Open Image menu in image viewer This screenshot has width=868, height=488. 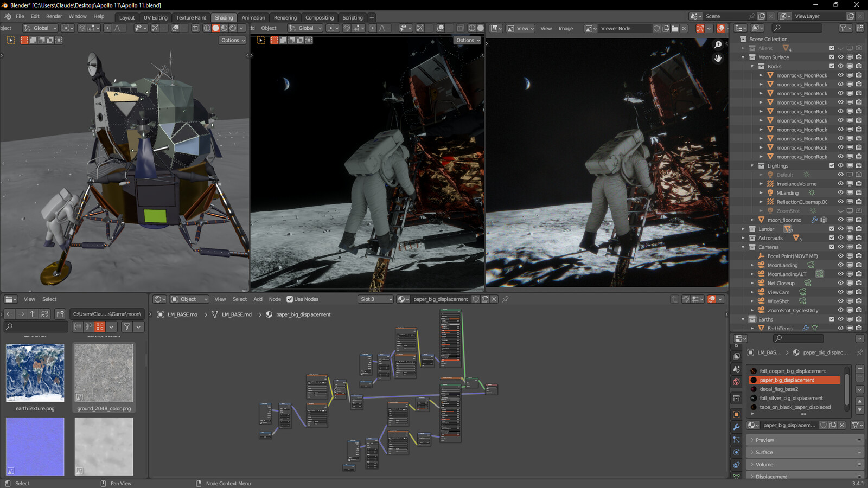[x=566, y=28]
